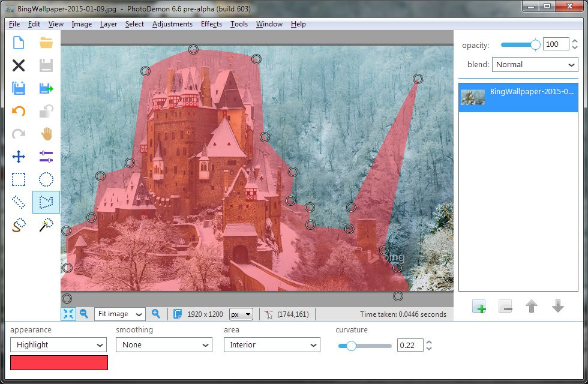Image resolution: width=588 pixels, height=384 pixels.
Task: Click the Fit image on screen icon
Action: pyautogui.click(x=68, y=314)
